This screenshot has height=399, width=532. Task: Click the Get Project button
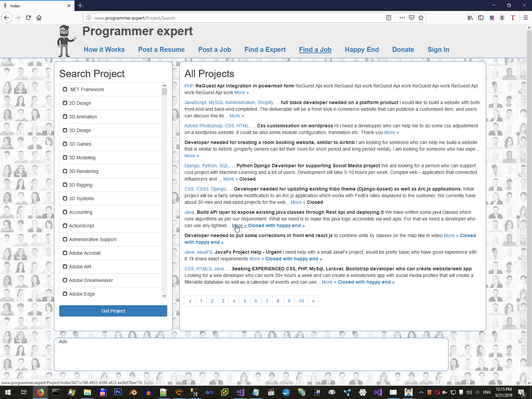point(113,311)
